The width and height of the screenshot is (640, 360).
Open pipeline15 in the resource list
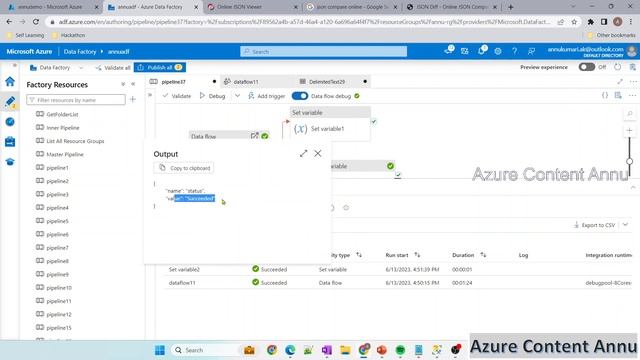[59, 328]
